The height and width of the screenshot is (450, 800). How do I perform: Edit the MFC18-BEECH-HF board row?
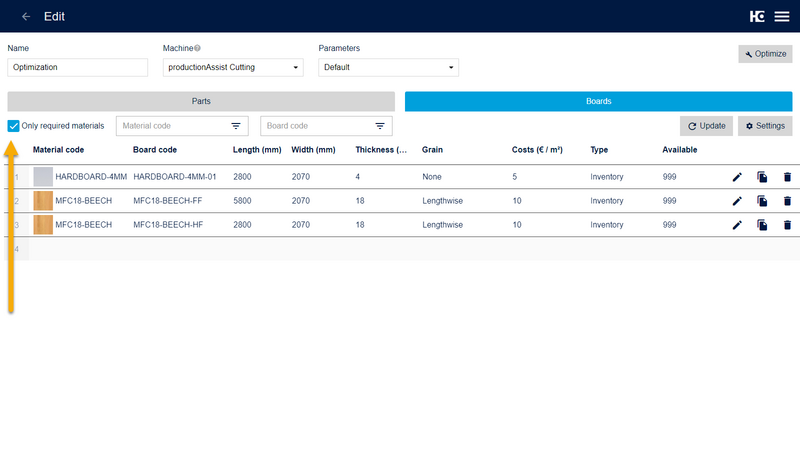pyautogui.click(x=737, y=225)
